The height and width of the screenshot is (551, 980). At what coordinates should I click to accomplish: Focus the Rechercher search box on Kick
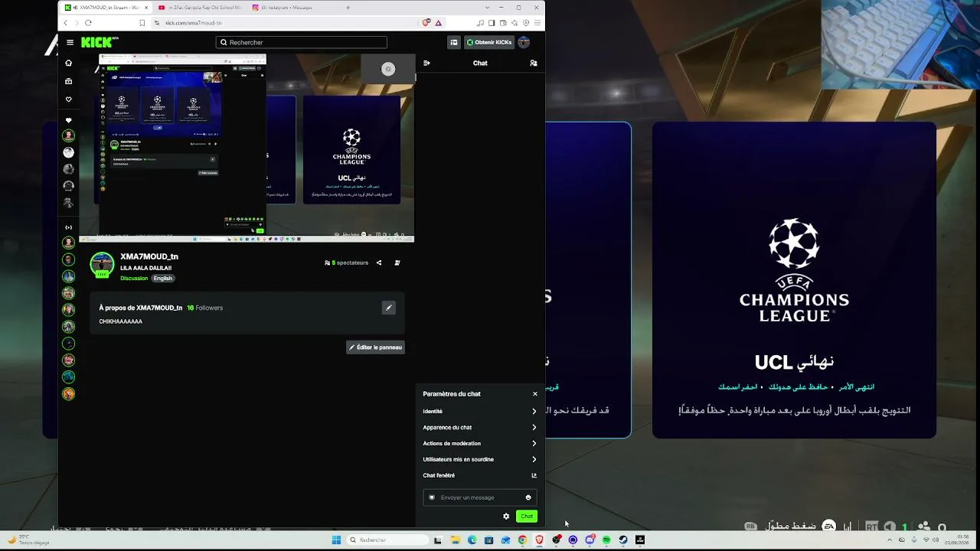point(302,43)
